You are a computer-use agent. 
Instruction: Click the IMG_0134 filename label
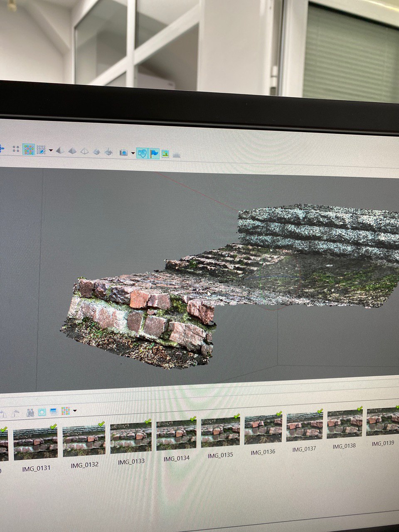click(176, 458)
